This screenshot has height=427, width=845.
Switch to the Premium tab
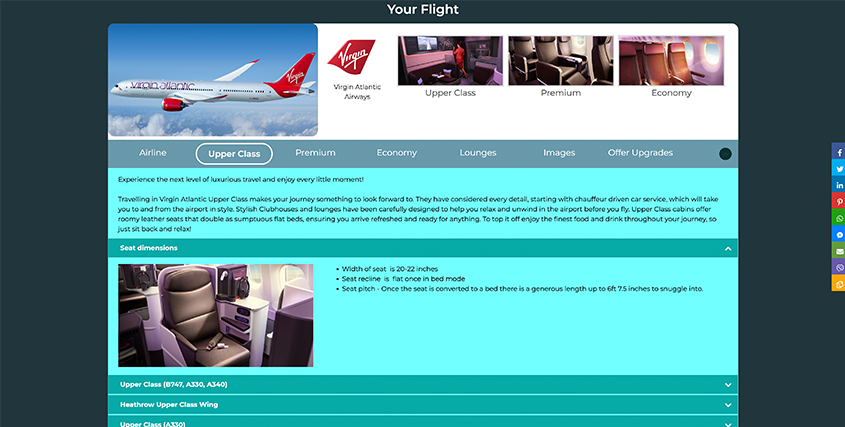(315, 153)
